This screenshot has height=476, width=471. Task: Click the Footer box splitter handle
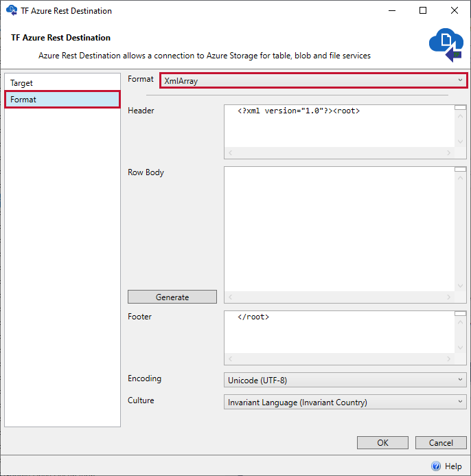(x=460, y=313)
